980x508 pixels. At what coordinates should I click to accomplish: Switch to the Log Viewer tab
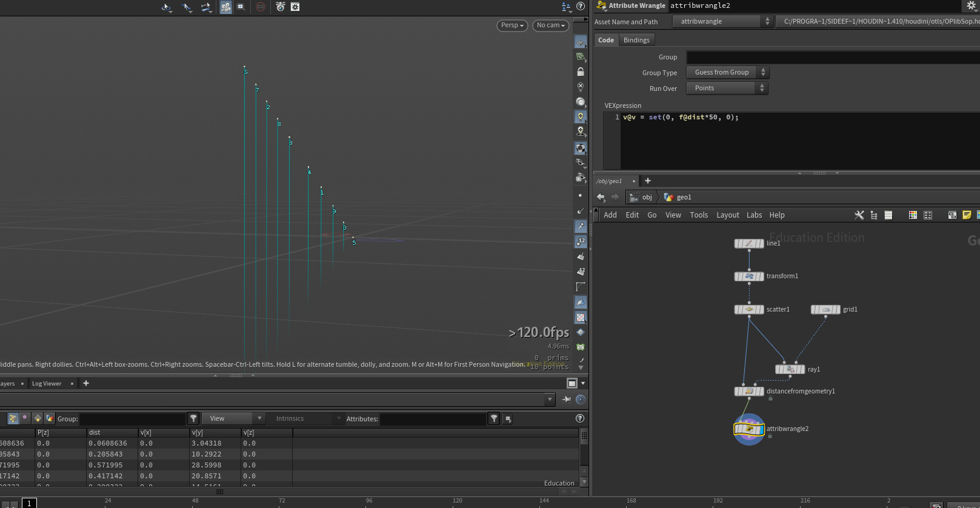pyautogui.click(x=47, y=384)
